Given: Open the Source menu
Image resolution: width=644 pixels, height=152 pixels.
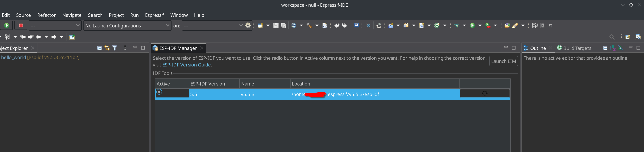Looking at the screenshot, I should coord(24,15).
